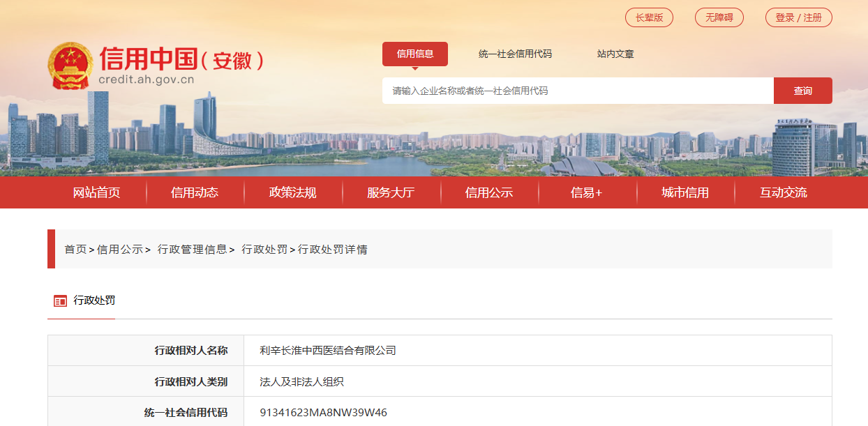Click company name 利辛长淮中西医结合有限公司
Image resolution: width=868 pixels, height=426 pixels.
[328, 351]
